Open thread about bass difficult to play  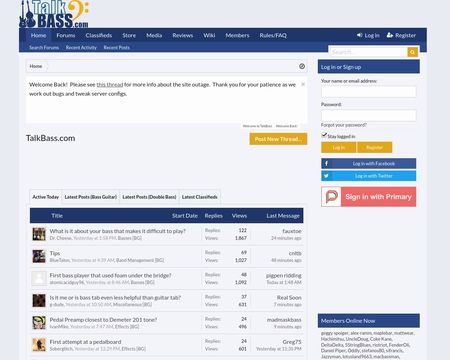(118, 231)
